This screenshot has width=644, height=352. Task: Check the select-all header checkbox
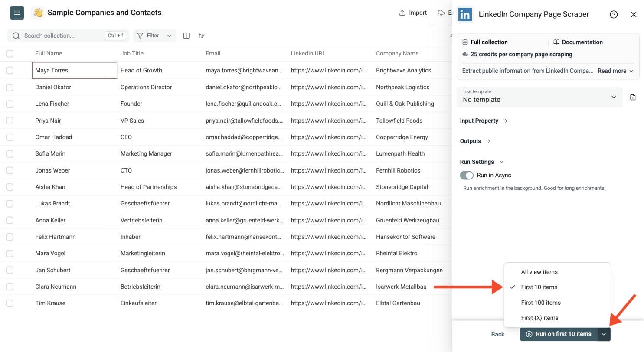[x=10, y=53]
